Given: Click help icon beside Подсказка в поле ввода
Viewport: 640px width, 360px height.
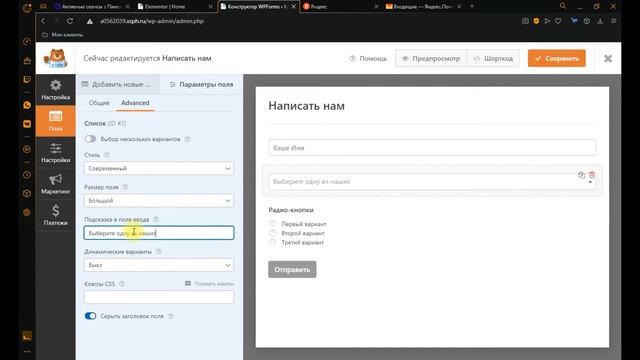Looking at the screenshot, I should pos(156,219).
